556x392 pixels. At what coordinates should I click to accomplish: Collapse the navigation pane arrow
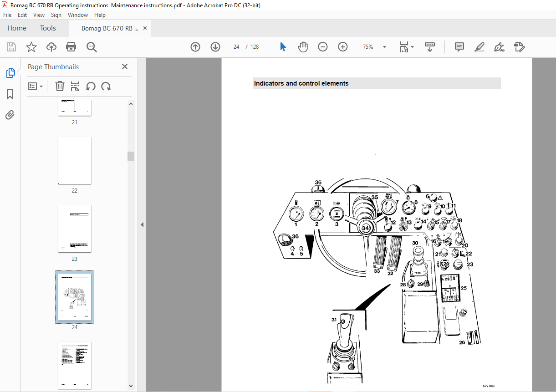point(142,224)
